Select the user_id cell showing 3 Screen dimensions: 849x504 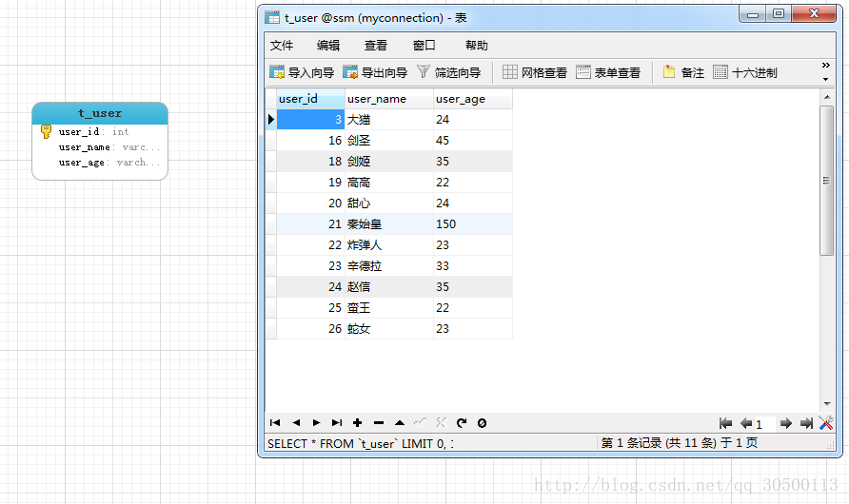(311, 120)
